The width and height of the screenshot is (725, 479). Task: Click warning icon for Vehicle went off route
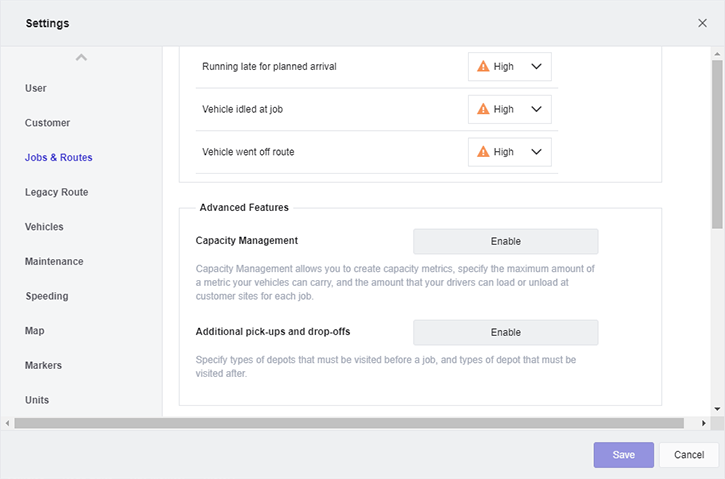(483, 152)
